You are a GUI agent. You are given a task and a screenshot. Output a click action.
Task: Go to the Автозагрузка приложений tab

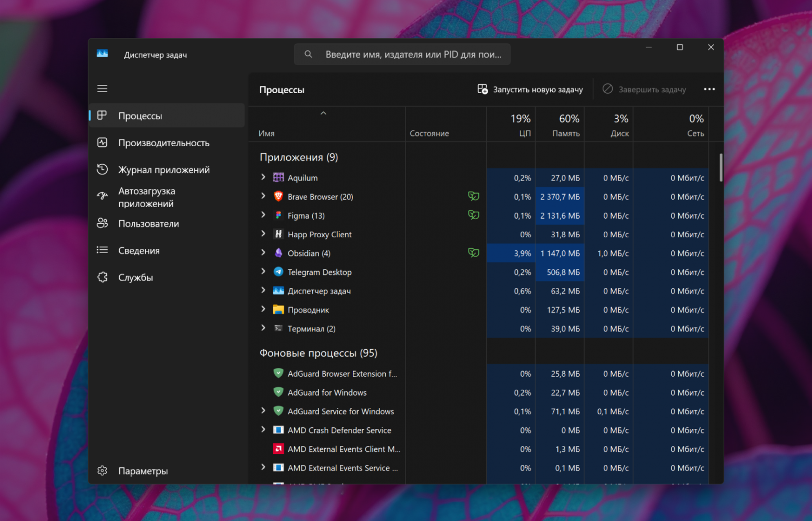click(167, 197)
